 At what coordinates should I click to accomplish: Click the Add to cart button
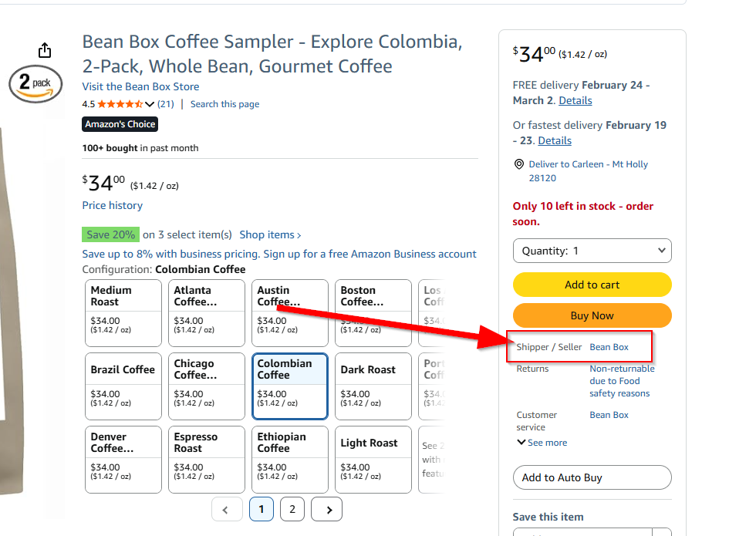[x=592, y=285]
